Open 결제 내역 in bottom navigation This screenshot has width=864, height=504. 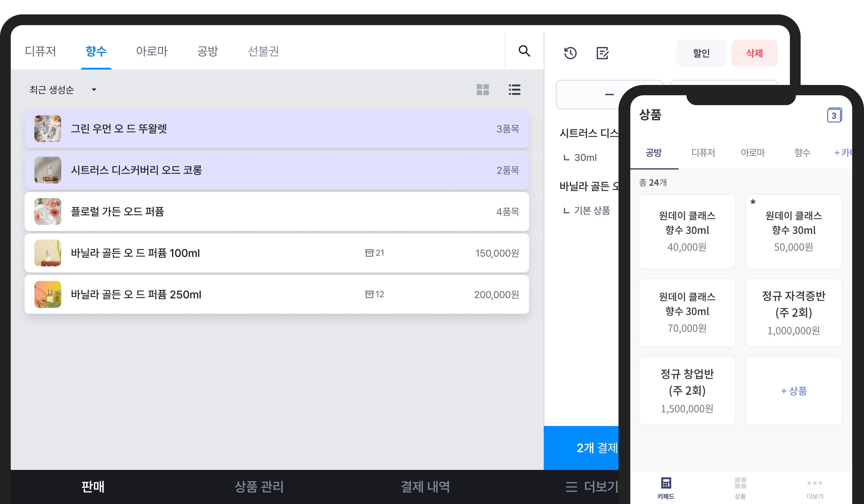[425, 486]
